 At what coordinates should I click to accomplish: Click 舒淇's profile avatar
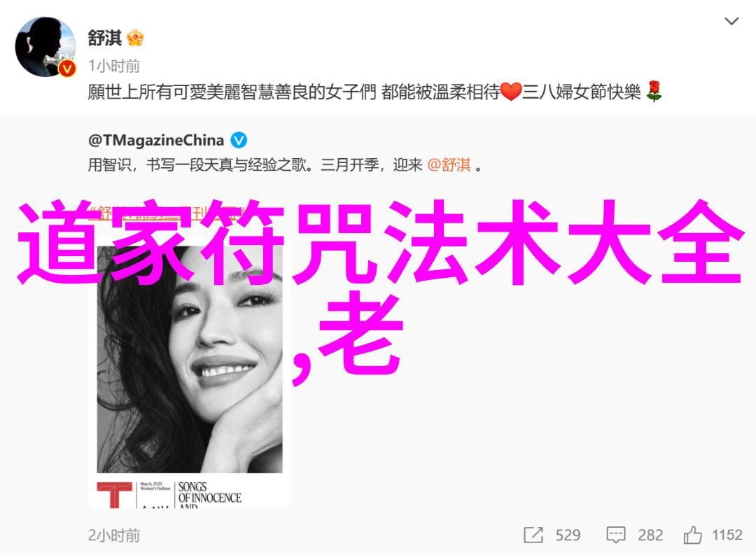[x=45, y=47]
